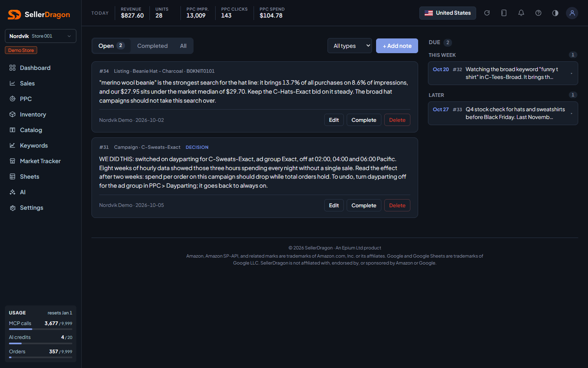Viewport: 588px width, 368px height.
Task: Open the Catalog page
Action: [40, 130]
